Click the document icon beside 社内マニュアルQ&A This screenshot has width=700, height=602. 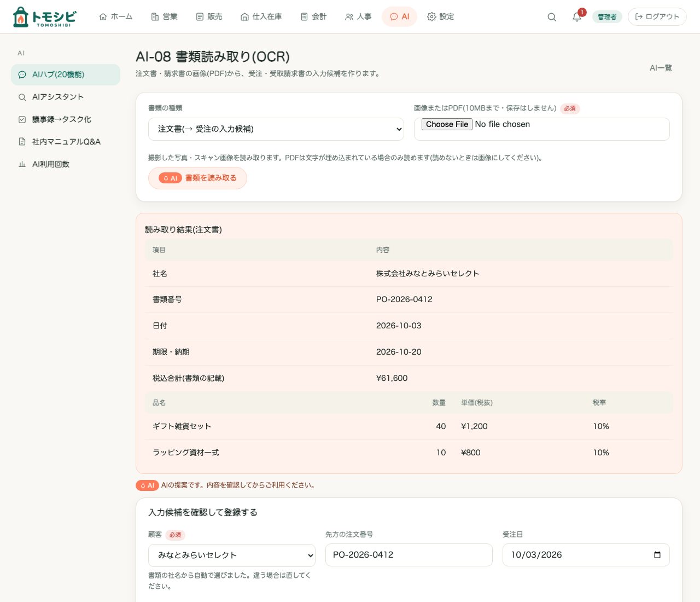point(22,142)
